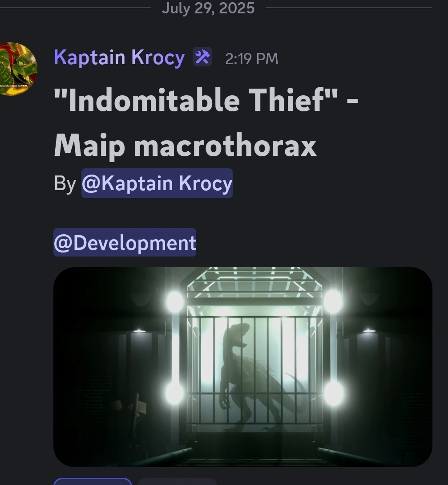
Task: Tap the @Development role mention
Action: pyautogui.click(x=125, y=242)
